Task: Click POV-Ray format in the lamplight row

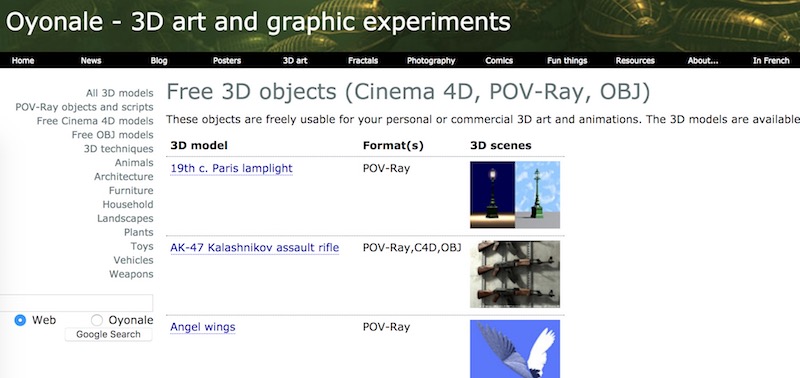Action: pos(386,168)
